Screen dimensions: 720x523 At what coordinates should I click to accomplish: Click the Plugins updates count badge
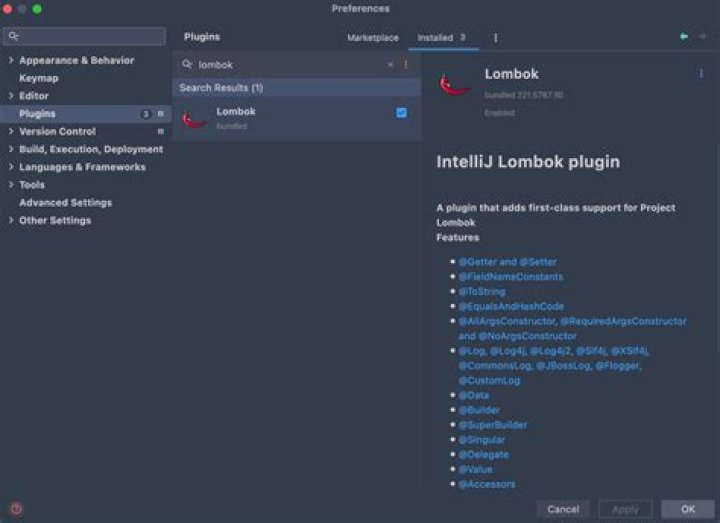(146, 114)
